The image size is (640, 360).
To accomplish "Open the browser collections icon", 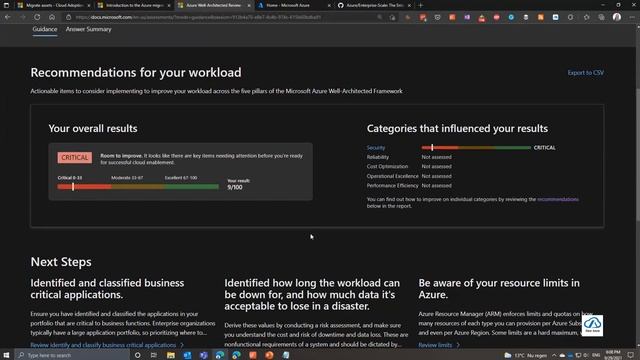I will (x=601, y=17).
